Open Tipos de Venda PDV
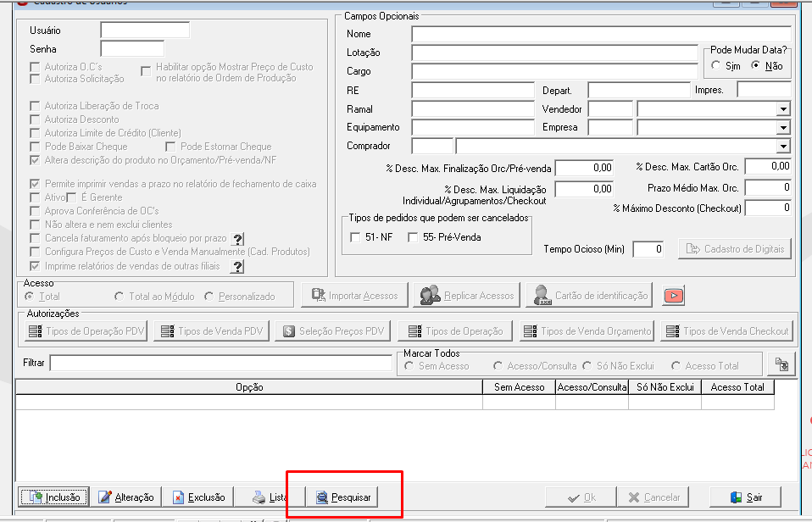Viewport: 812px width, 522px height. coord(212,331)
